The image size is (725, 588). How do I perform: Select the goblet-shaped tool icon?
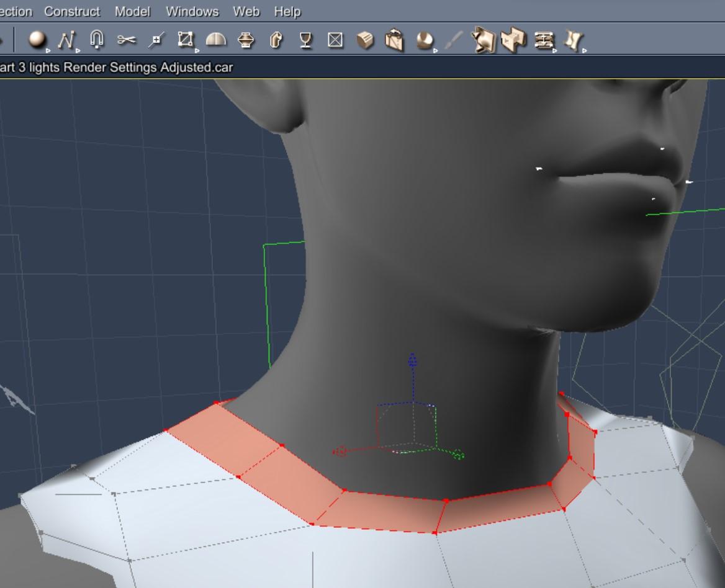(x=305, y=40)
